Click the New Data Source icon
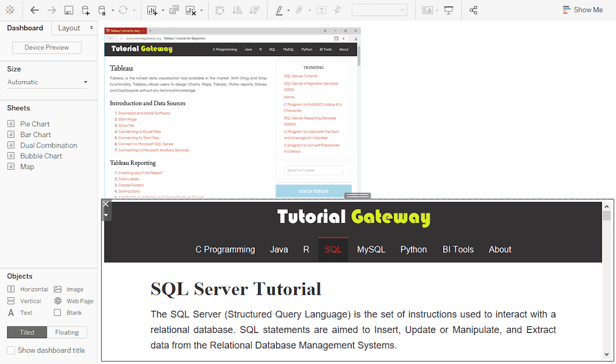 85,10
